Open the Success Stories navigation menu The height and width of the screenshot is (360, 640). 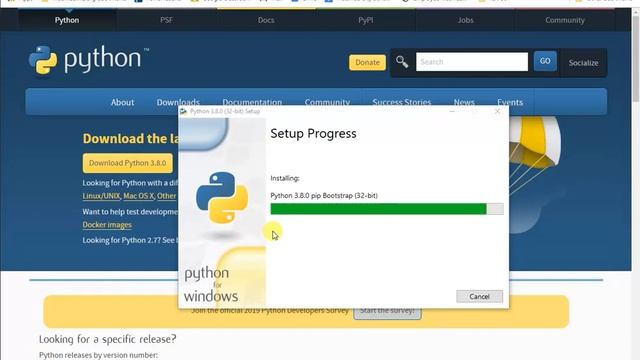pyautogui.click(x=402, y=102)
